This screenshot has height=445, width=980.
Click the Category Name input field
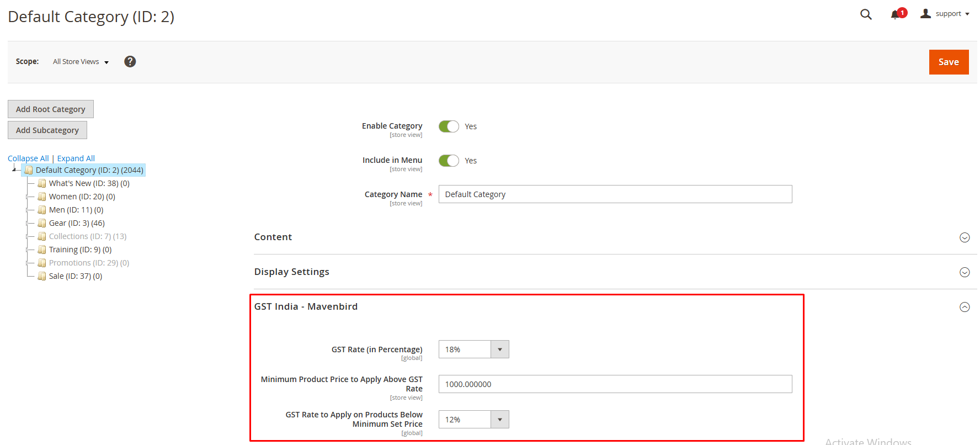615,194
